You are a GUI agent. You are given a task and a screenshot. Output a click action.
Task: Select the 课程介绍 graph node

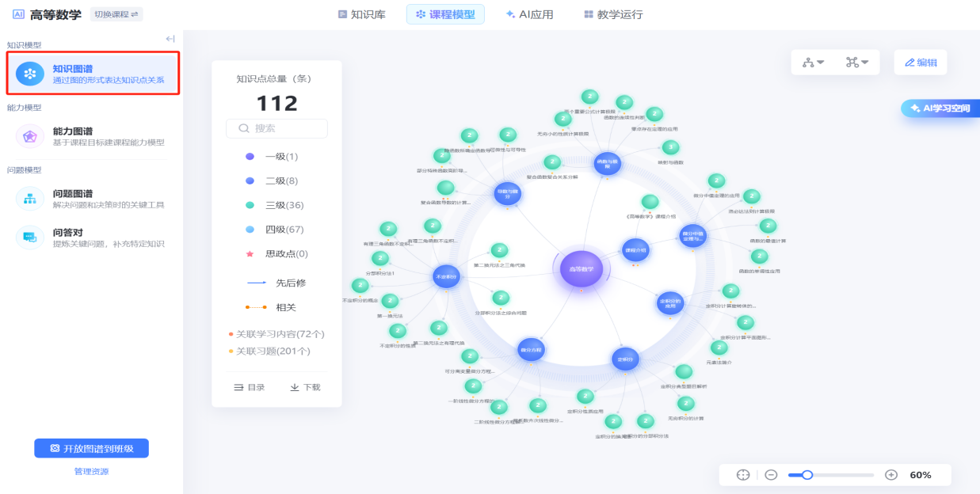(x=636, y=250)
